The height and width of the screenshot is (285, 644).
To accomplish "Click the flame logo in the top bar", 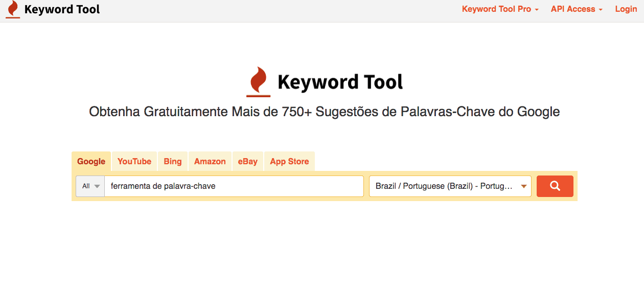I will pyautogui.click(x=13, y=10).
